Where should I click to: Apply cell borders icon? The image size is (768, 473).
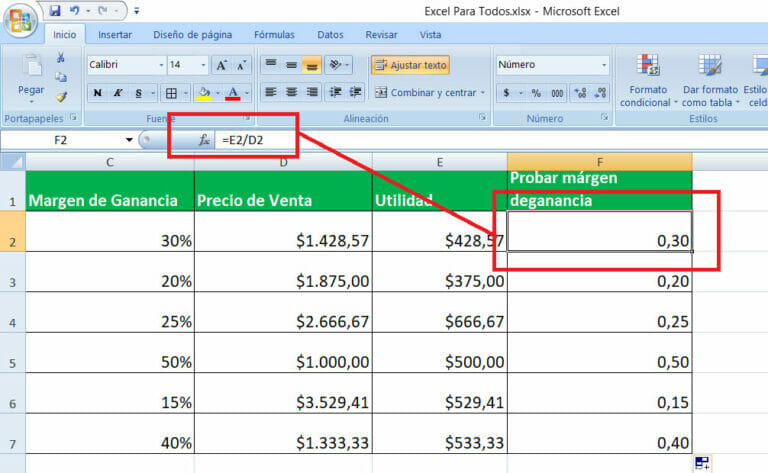tap(171, 93)
